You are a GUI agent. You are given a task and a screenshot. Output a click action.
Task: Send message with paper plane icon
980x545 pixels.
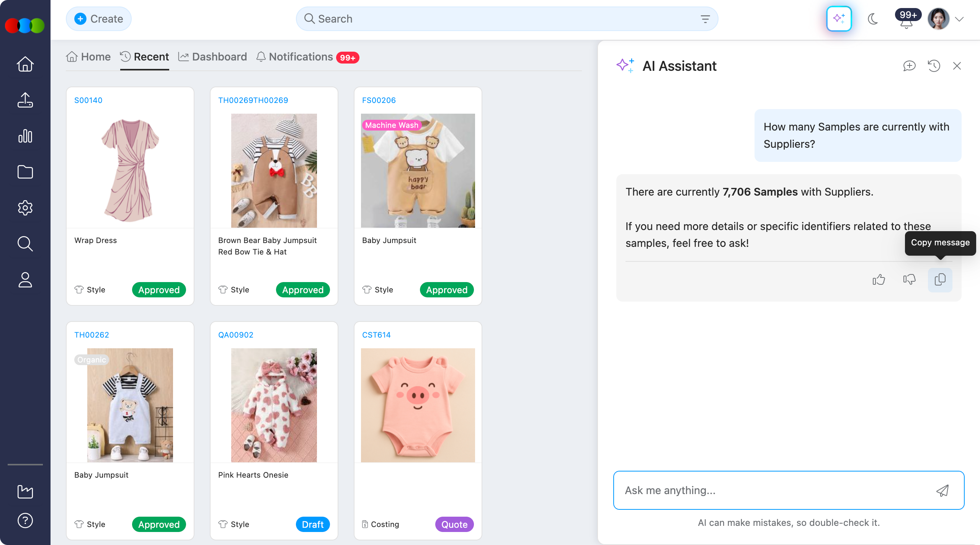942,490
